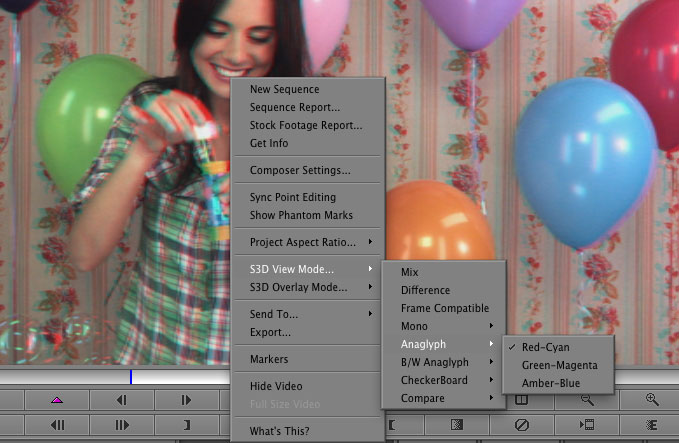
Task: Open the S3D Overlay Mode submenu
Action: click(307, 287)
